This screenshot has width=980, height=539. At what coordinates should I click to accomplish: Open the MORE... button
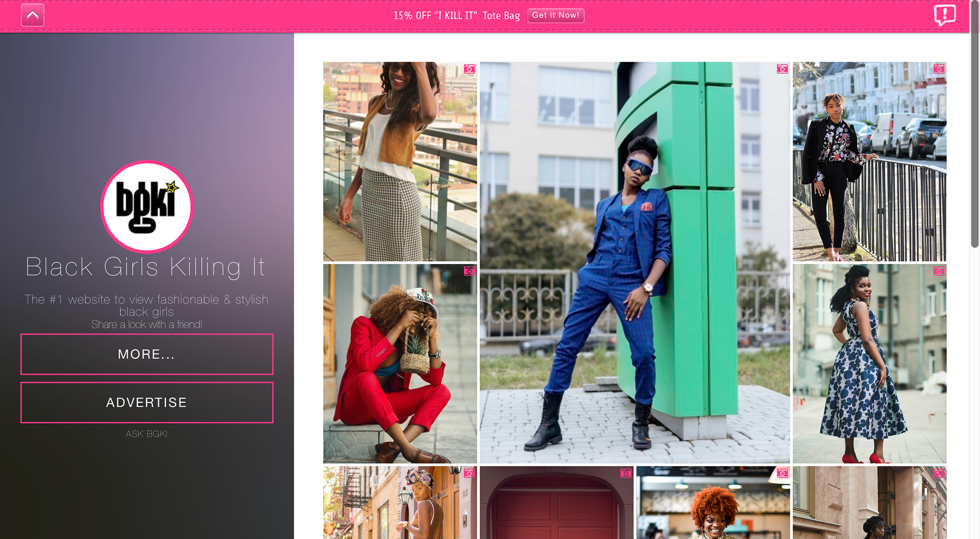coord(147,354)
